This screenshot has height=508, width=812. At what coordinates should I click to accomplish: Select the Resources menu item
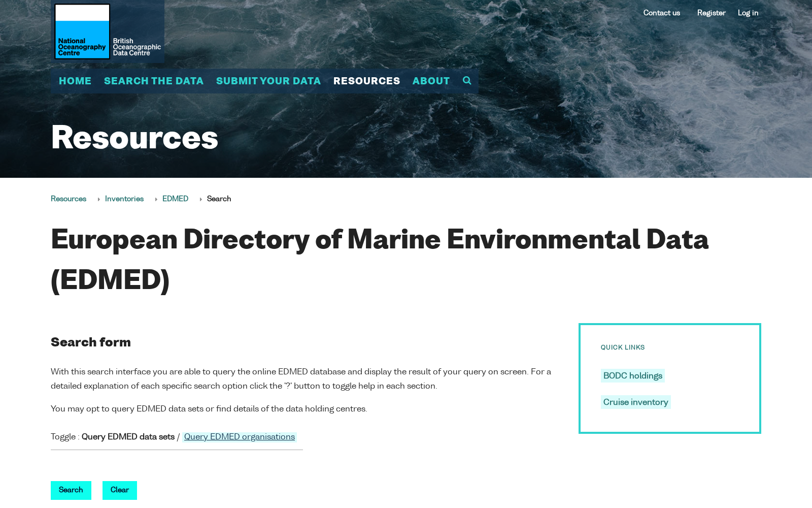click(367, 81)
